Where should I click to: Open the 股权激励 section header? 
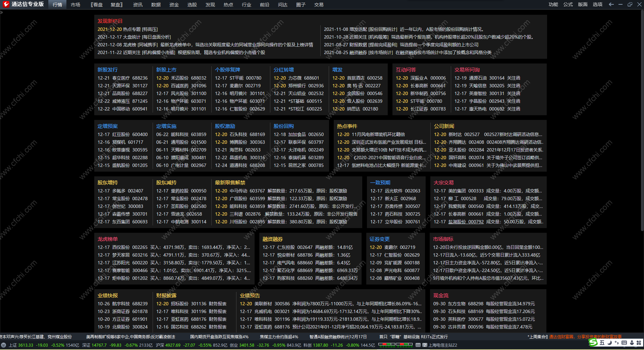click(x=225, y=126)
